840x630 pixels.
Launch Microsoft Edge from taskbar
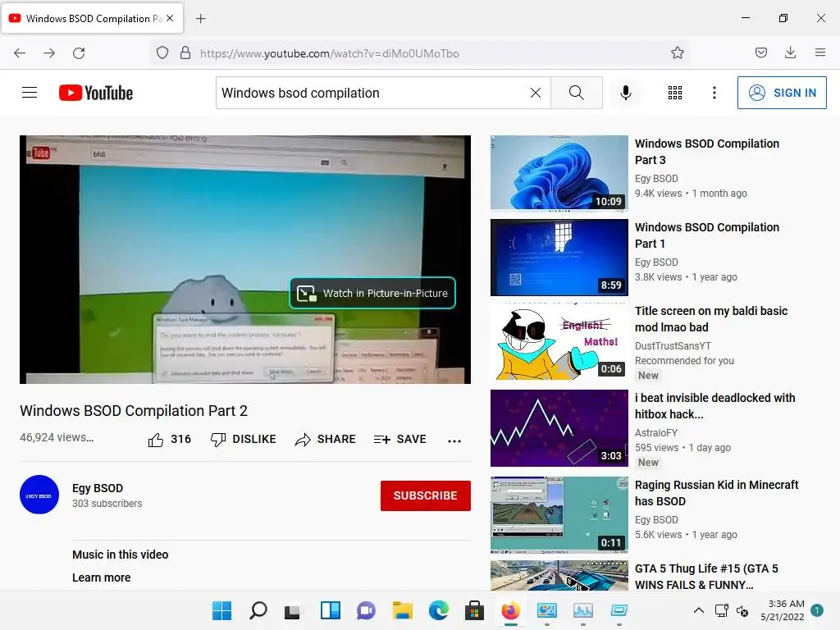(x=438, y=610)
